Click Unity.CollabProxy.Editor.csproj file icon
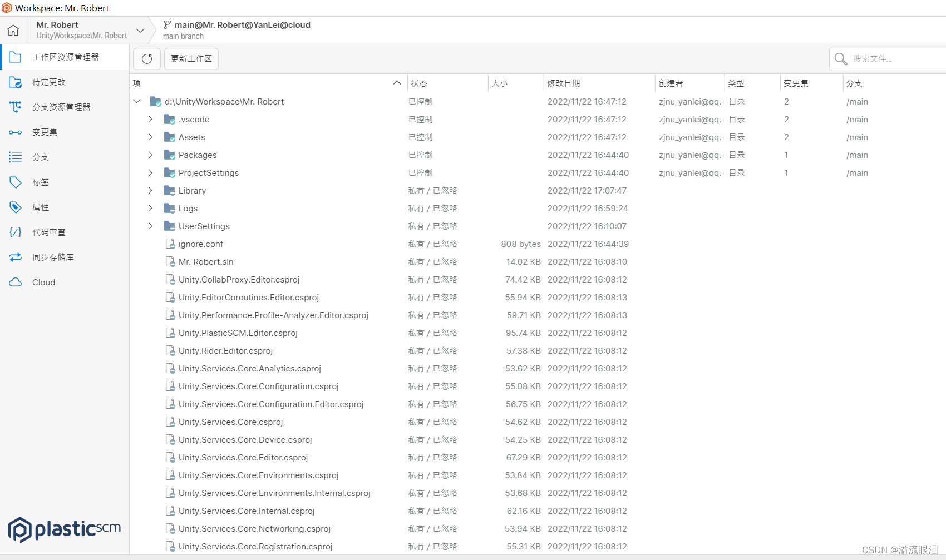The height and width of the screenshot is (560, 946). coord(171,280)
